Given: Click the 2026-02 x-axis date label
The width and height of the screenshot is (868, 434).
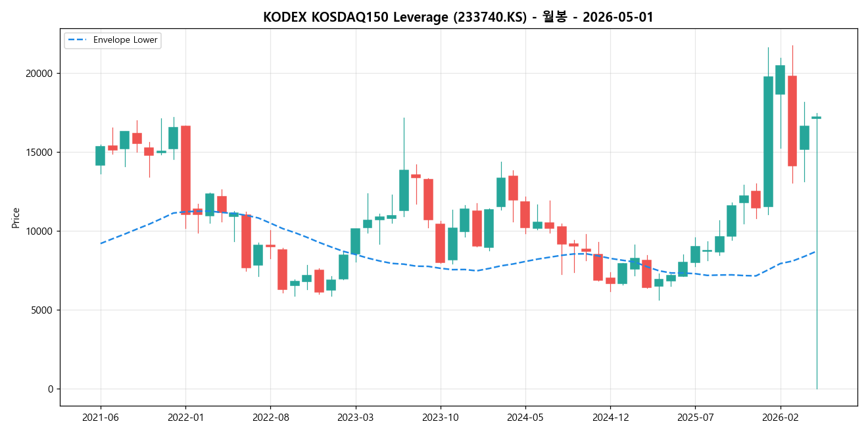Looking at the screenshot, I should tap(781, 417).
